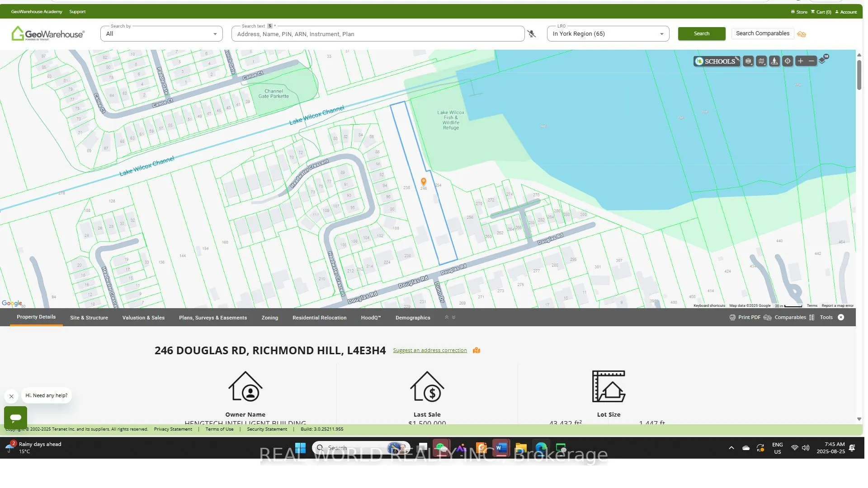Viewport: 868px width, 488px height.
Task: Open the LRO York Region dropdown
Action: (x=608, y=34)
